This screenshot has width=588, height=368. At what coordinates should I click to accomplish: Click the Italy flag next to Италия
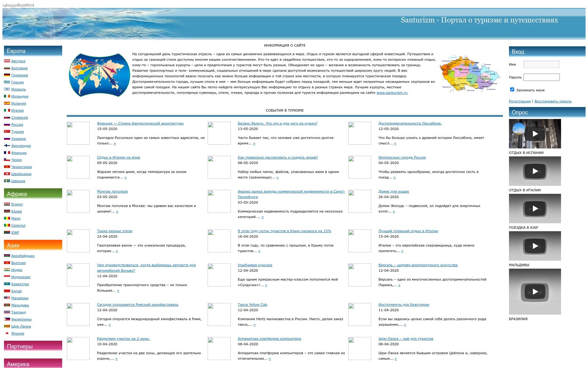(x=7, y=110)
